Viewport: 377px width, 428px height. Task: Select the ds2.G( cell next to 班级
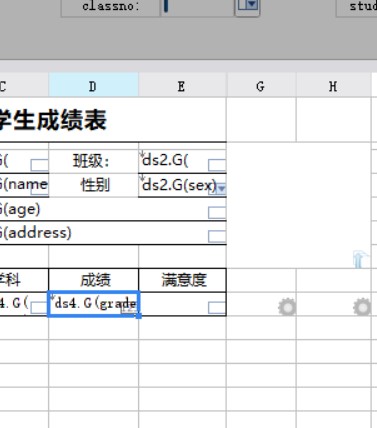[182, 161]
